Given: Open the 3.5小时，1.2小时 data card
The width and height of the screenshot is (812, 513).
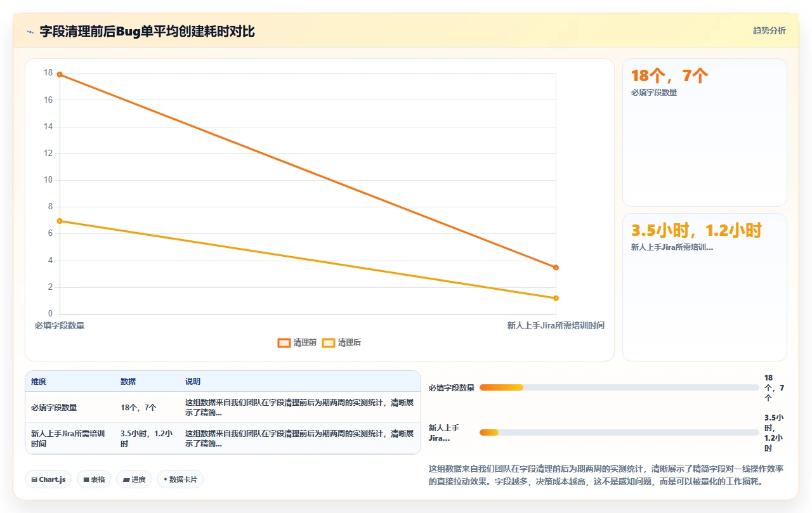Looking at the screenshot, I should pyautogui.click(x=705, y=287).
